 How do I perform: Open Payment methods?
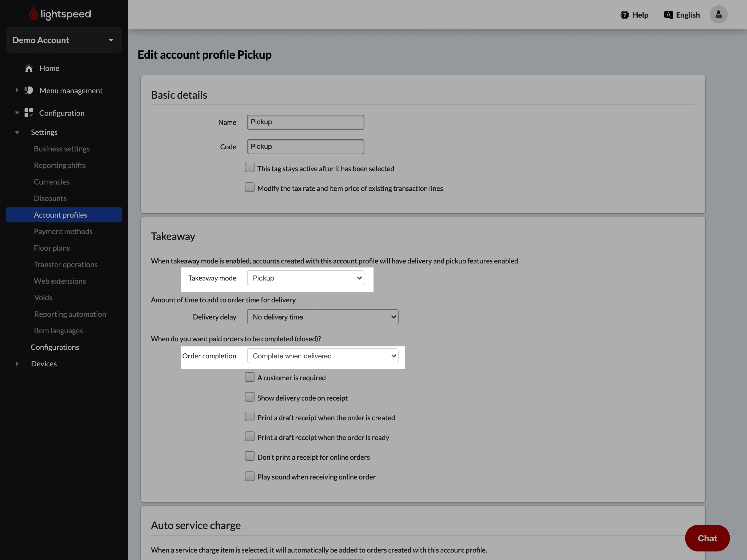[63, 231]
